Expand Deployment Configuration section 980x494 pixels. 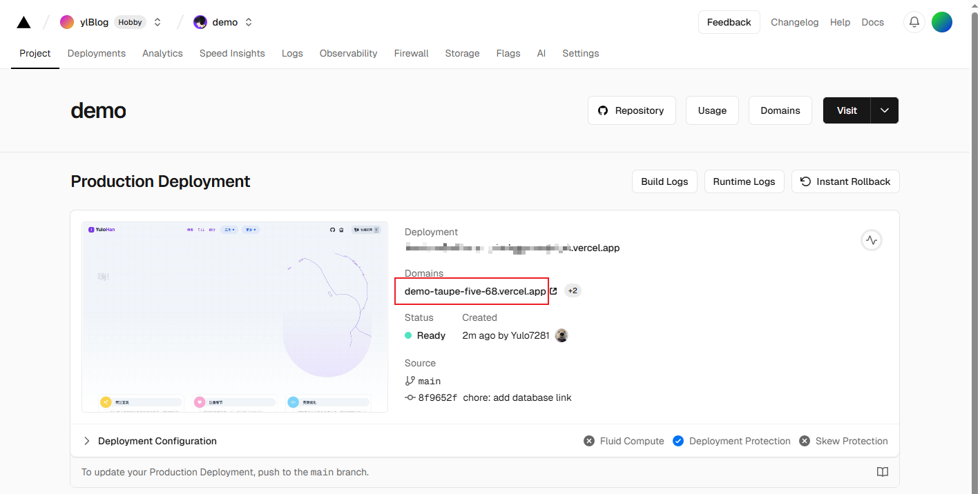[x=87, y=441]
